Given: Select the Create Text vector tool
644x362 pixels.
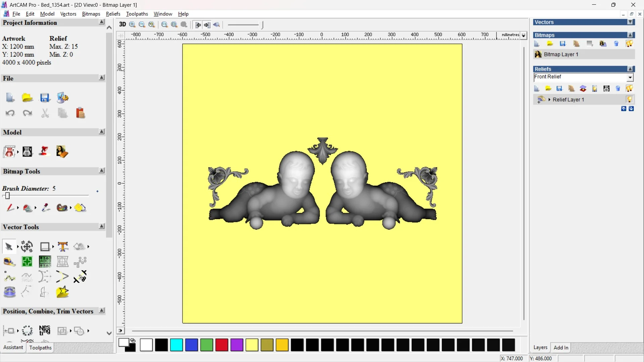Looking at the screenshot, I should click(x=63, y=247).
